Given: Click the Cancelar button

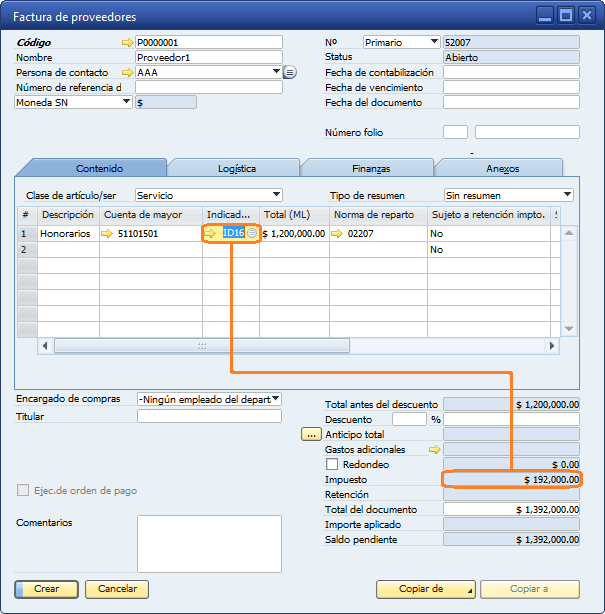Looking at the screenshot, I should pyautogui.click(x=116, y=589).
